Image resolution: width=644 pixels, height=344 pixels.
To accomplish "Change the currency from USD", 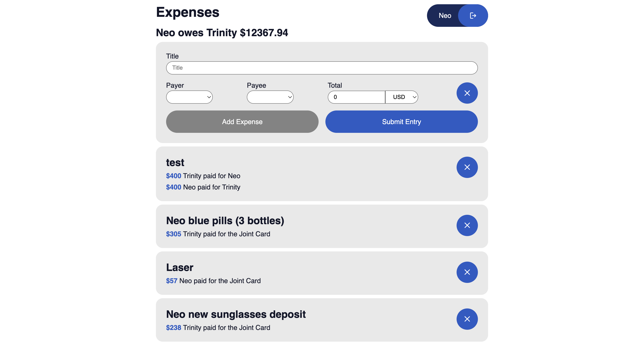I will (401, 97).
